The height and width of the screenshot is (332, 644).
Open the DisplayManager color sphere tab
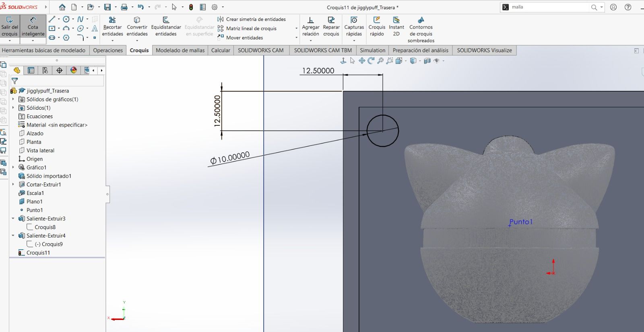74,70
